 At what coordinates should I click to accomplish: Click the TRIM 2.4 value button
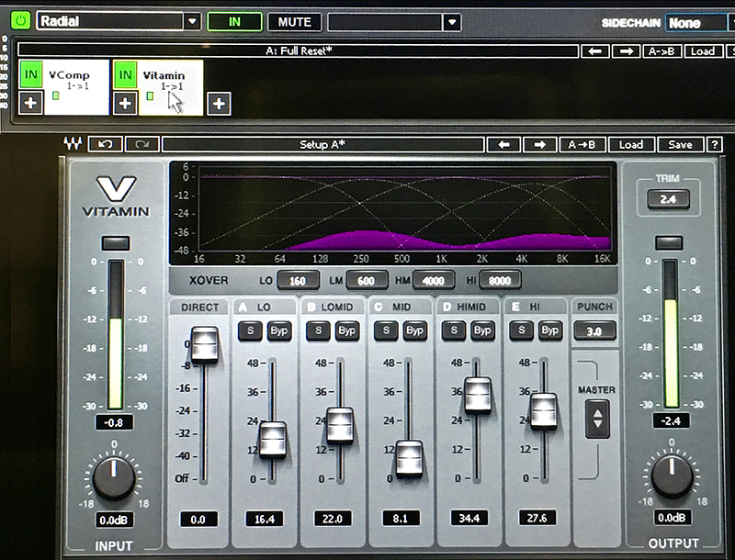(668, 199)
